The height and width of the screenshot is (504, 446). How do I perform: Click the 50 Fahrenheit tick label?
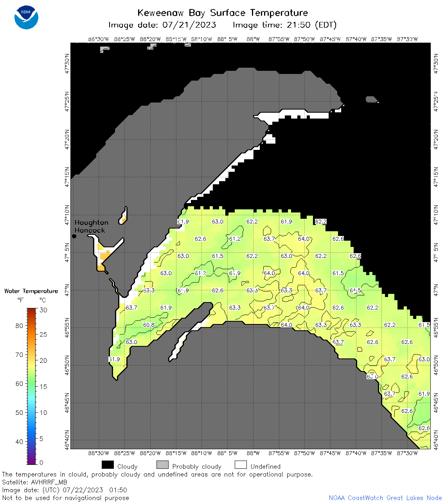tap(19, 412)
